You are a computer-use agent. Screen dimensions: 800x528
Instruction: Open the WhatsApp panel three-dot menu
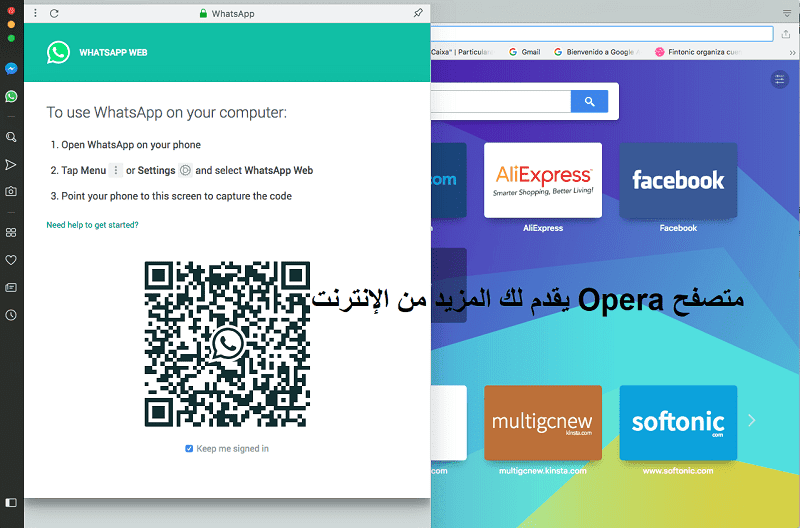click(x=35, y=13)
